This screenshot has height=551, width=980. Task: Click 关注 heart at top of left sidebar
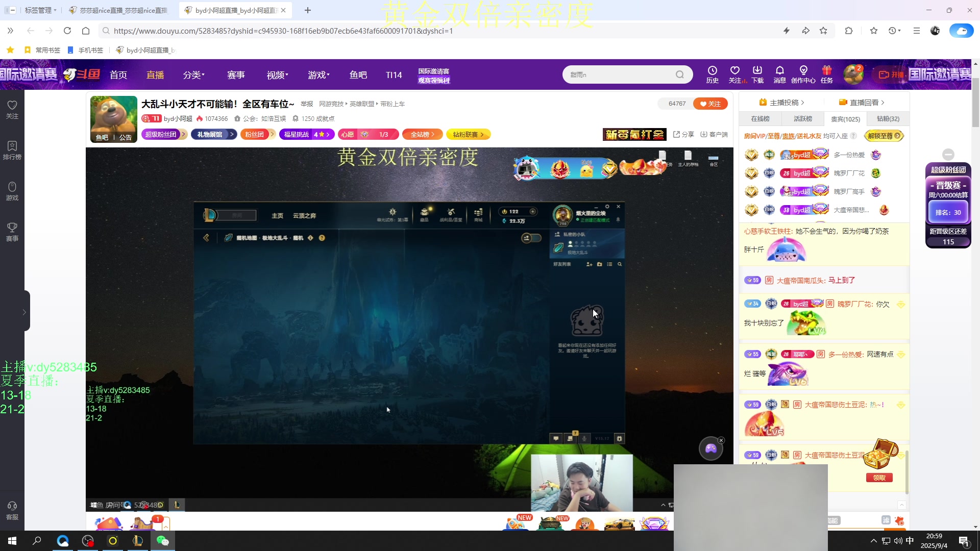coord(12,110)
